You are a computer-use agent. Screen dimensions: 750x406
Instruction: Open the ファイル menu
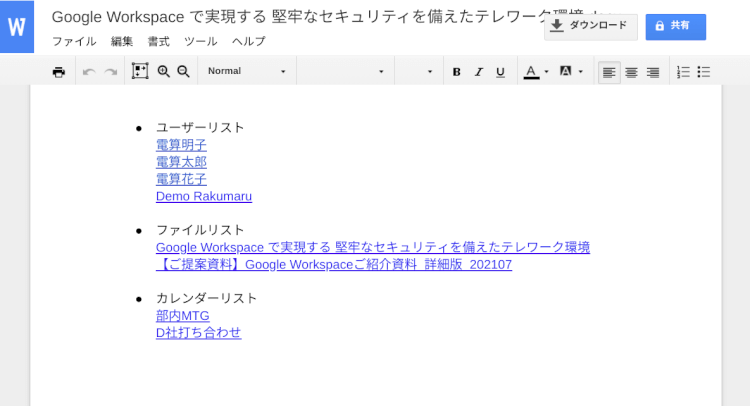pyautogui.click(x=74, y=42)
